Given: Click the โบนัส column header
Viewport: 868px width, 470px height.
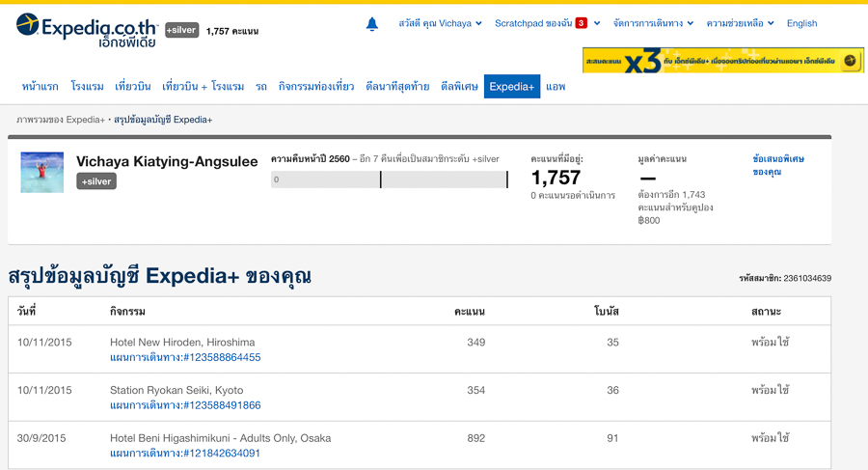Looking at the screenshot, I should pos(607,312).
